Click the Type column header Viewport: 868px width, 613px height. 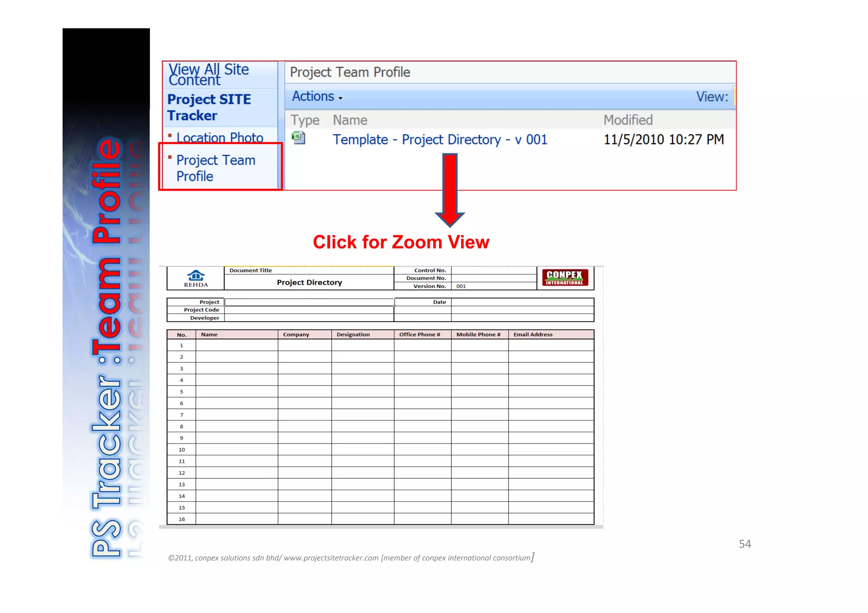304,120
